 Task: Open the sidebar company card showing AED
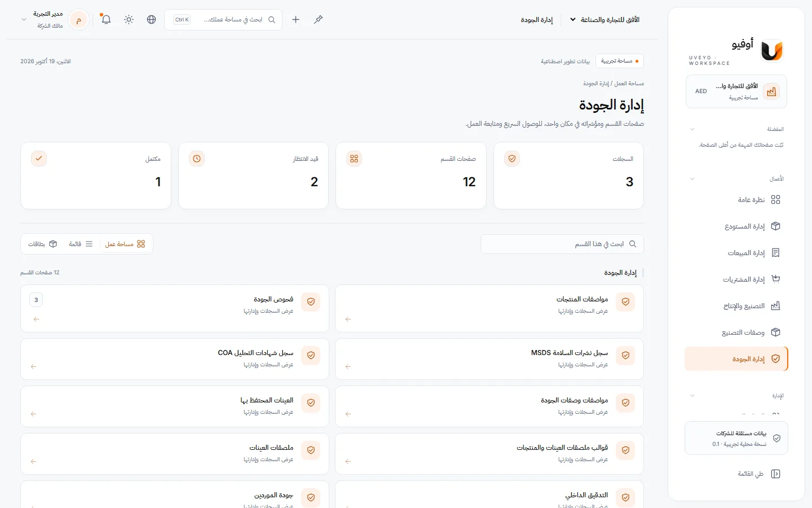coord(736,91)
